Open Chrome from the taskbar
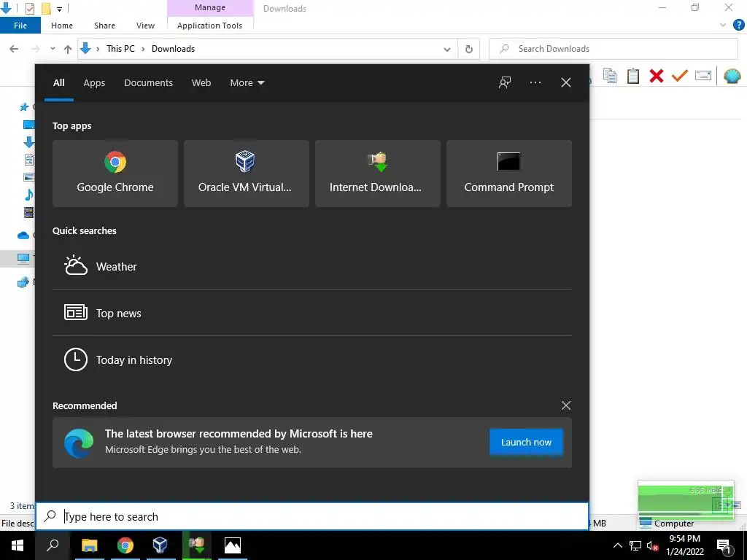This screenshot has height=560, width=747. (125, 545)
